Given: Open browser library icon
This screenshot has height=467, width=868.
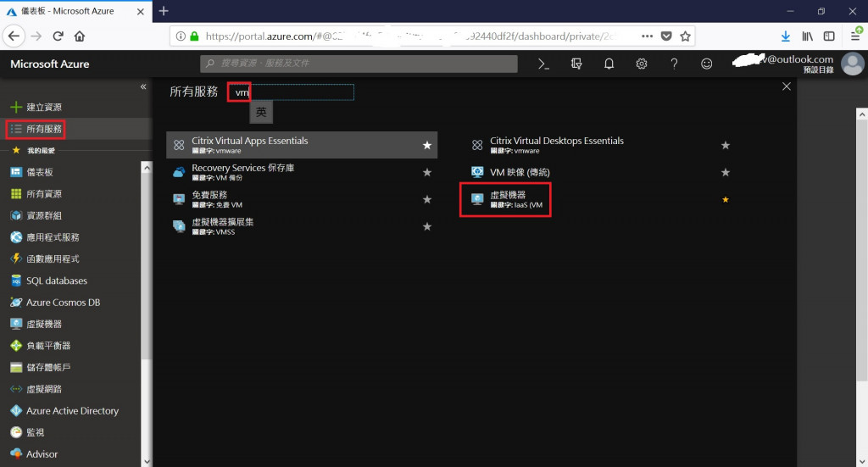Looking at the screenshot, I should pos(808,36).
